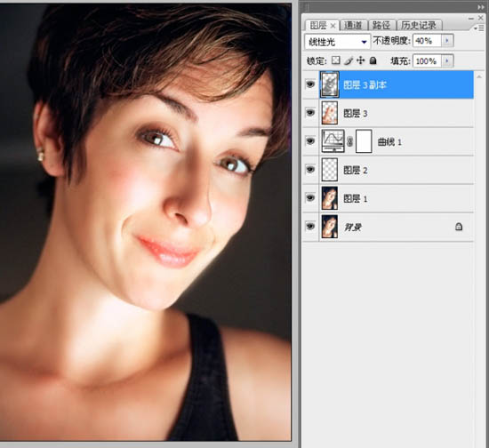This screenshot has width=489, height=448.
Task: Hide the 图层 3 layer eye
Action: point(310,113)
